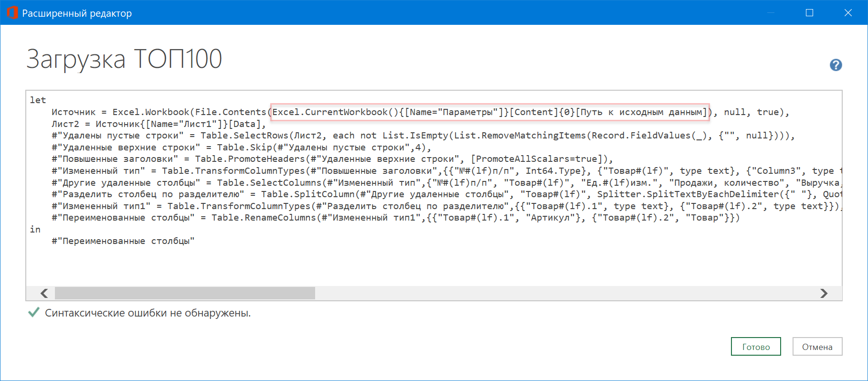
Task: Close the Расширенный редактор window
Action: click(848, 13)
